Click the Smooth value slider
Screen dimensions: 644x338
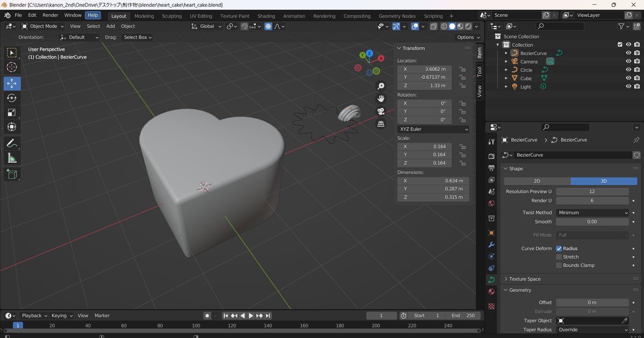point(592,222)
